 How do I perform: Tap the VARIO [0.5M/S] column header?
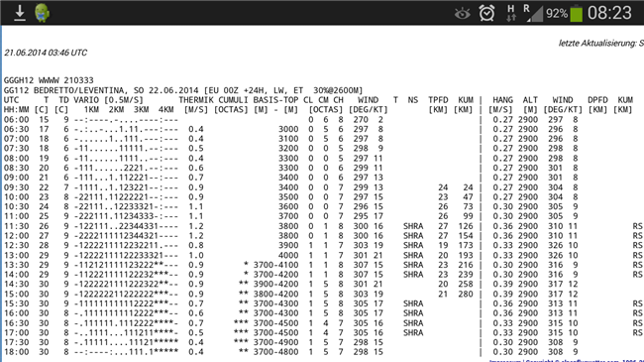pyautogui.click(x=108, y=100)
